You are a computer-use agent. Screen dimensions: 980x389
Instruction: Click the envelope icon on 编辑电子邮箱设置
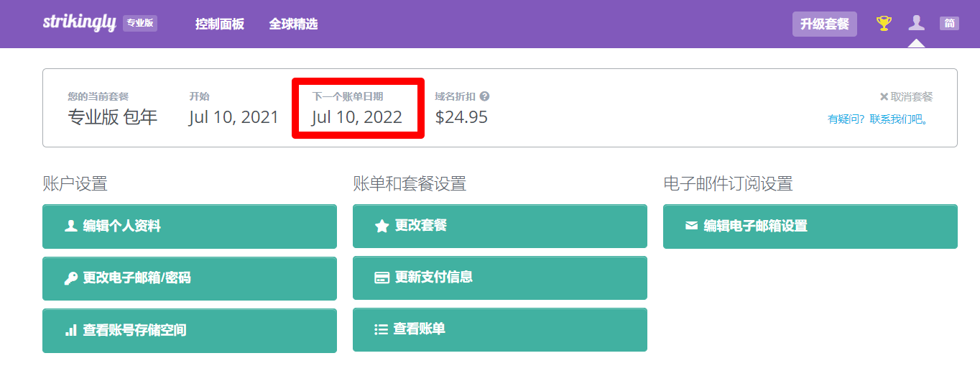(691, 226)
